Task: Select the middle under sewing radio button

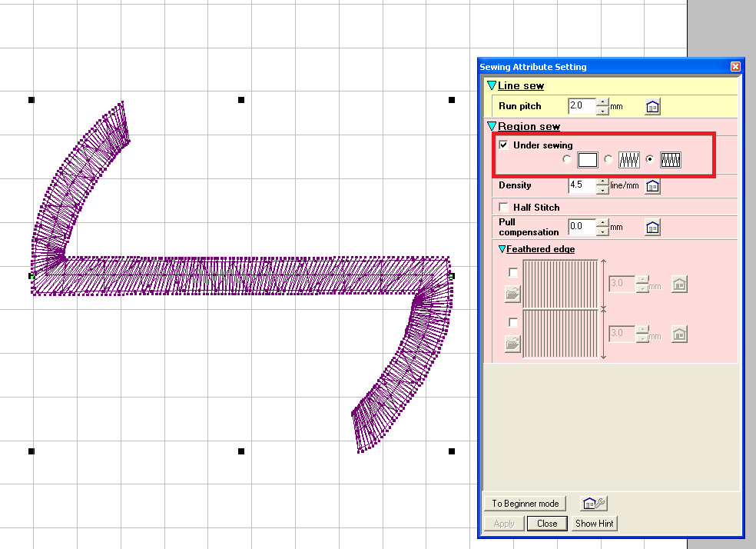Action: coord(608,160)
